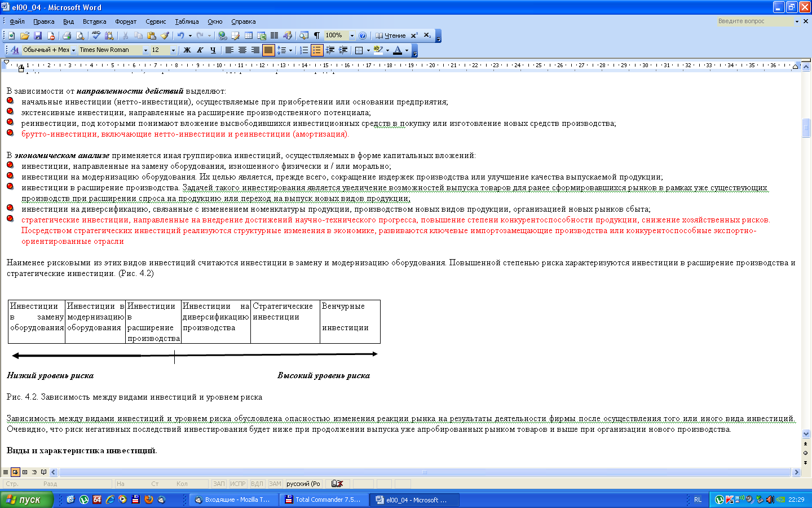812x508 pixels.
Task: Click the horizontal scrollbar track
Action: pyautogui.click(x=425, y=472)
